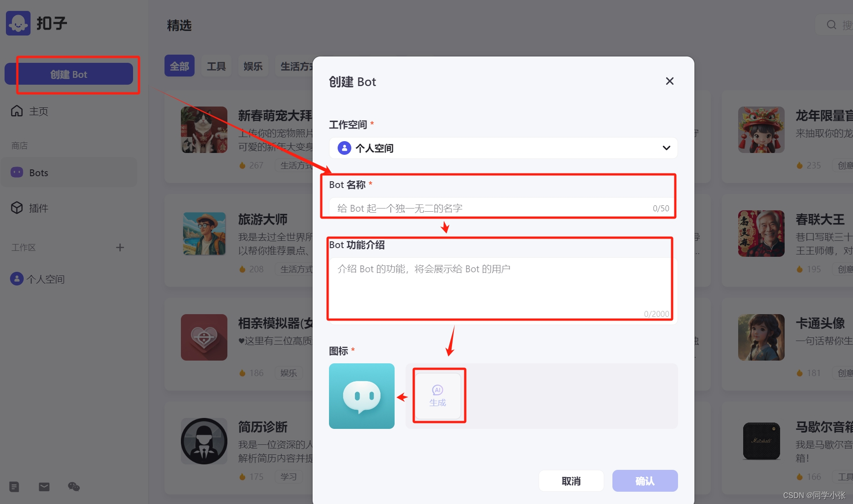853x504 pixels.
Task: Click the default bot icon thumbnail
Action: (362, 396)
